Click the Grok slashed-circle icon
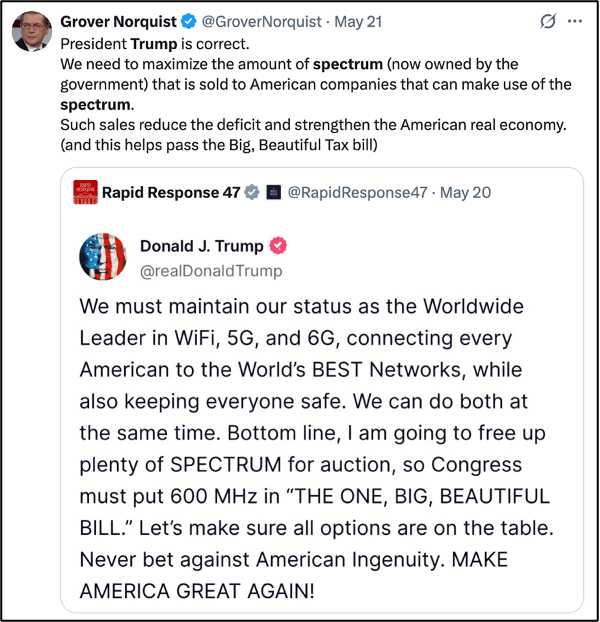This screenshot has height=622, width=600. (548, 21)
